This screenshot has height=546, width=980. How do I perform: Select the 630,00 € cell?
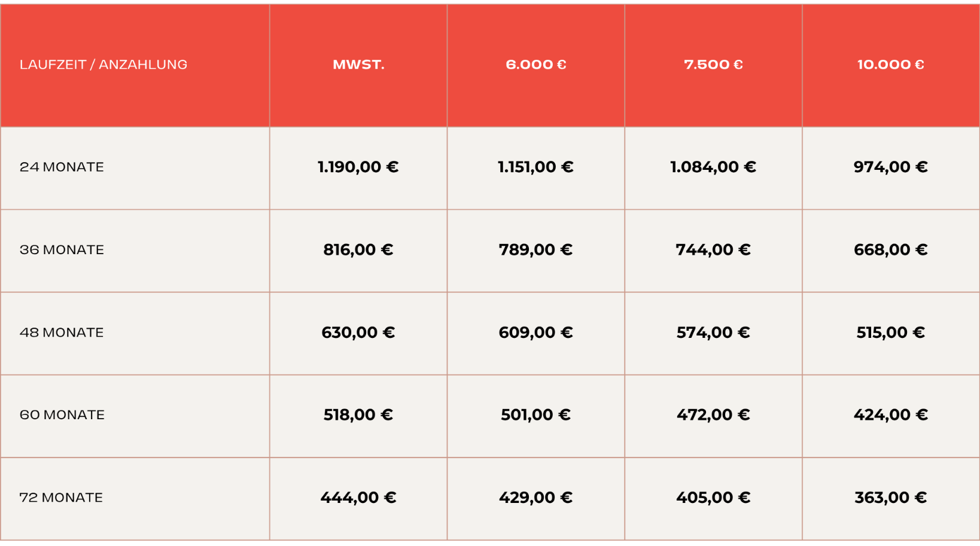358,333
